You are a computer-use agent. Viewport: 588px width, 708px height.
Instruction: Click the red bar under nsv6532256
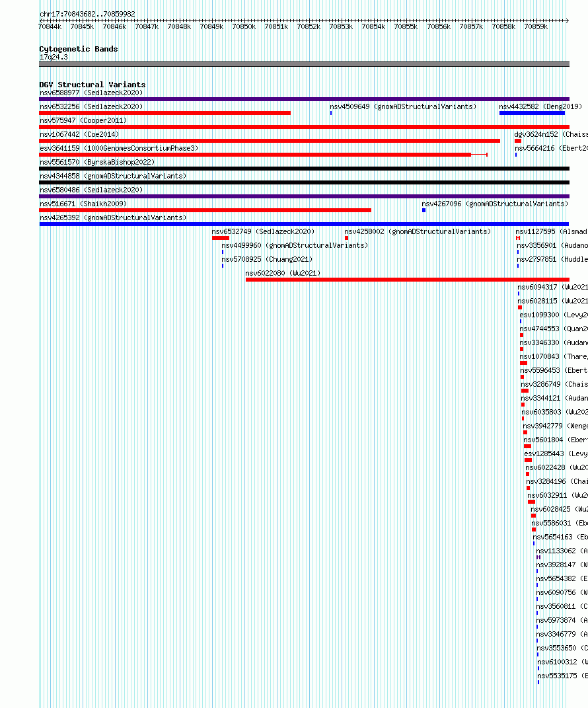tap(165, 113)
